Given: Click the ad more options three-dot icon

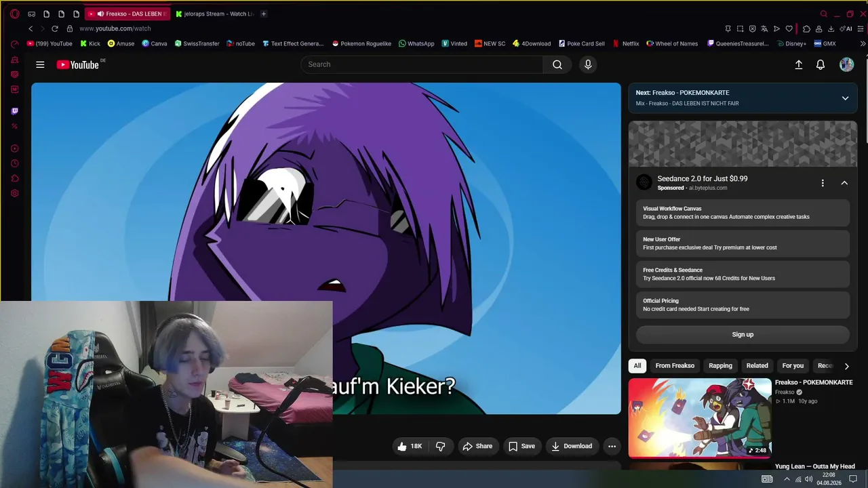Looking at the screenshot, I should coord(823,183).
